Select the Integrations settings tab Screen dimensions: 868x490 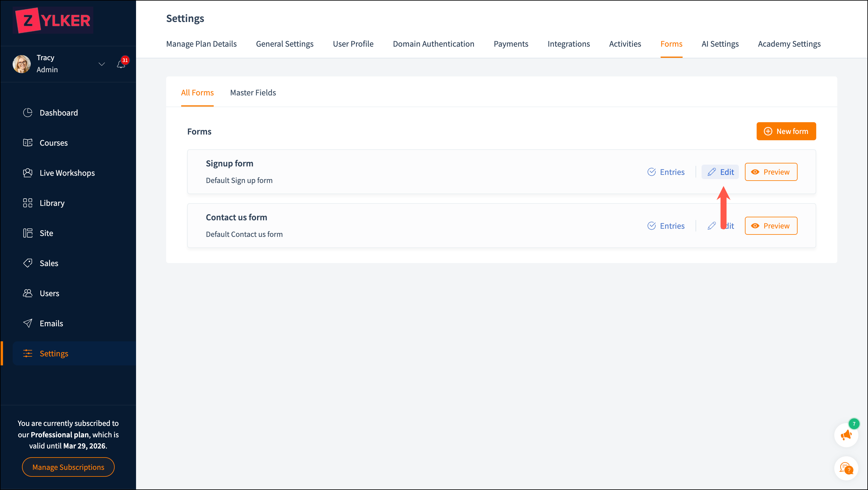569,44
